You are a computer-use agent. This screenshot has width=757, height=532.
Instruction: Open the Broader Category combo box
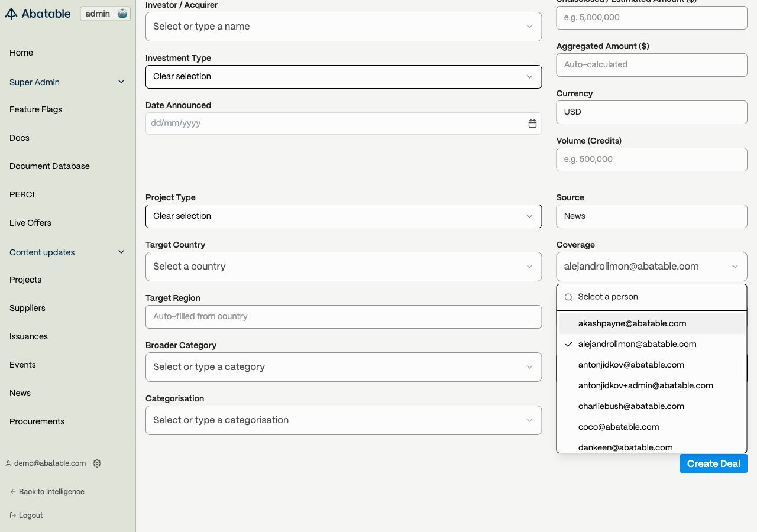point(343,367)
